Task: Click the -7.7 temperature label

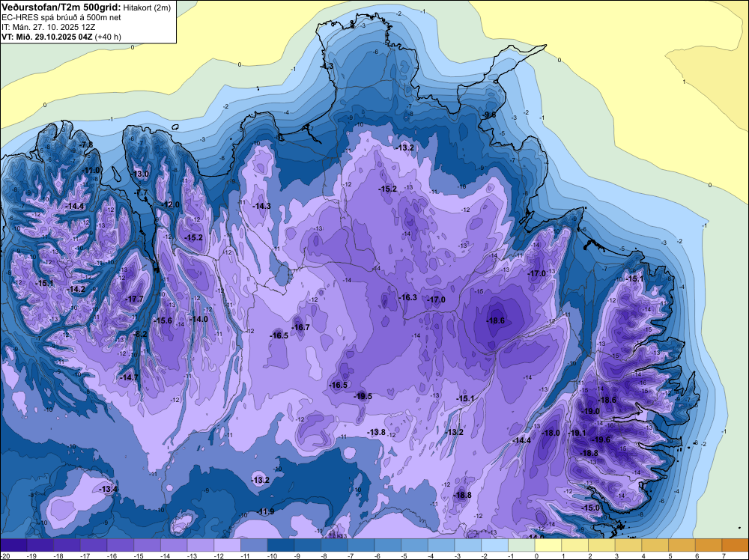Action: pyautogui.click(x=142, y=192)
